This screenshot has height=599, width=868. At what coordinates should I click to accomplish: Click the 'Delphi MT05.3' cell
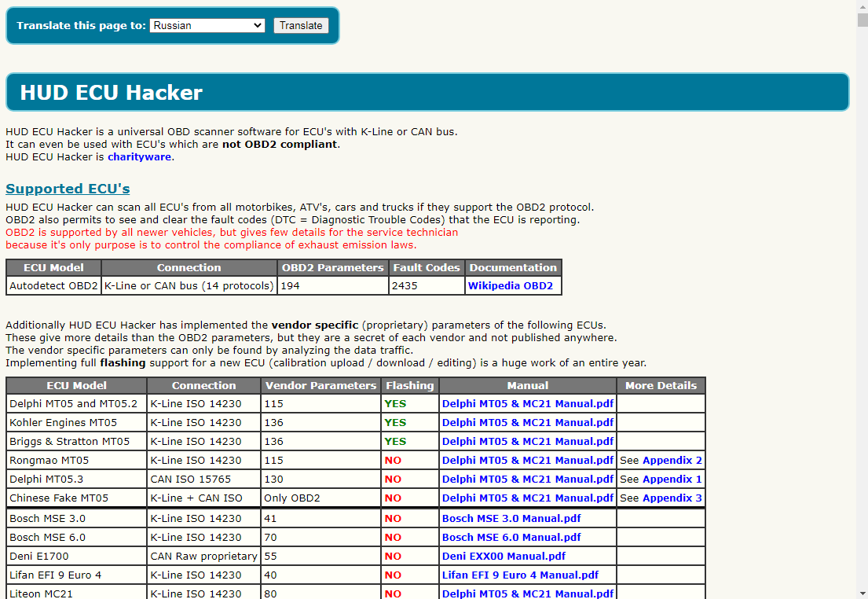pyautogui.click(x=76, y=480)
